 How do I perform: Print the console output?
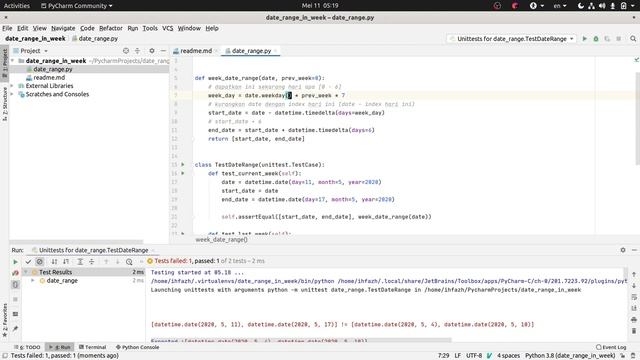(x=634, y=320)
